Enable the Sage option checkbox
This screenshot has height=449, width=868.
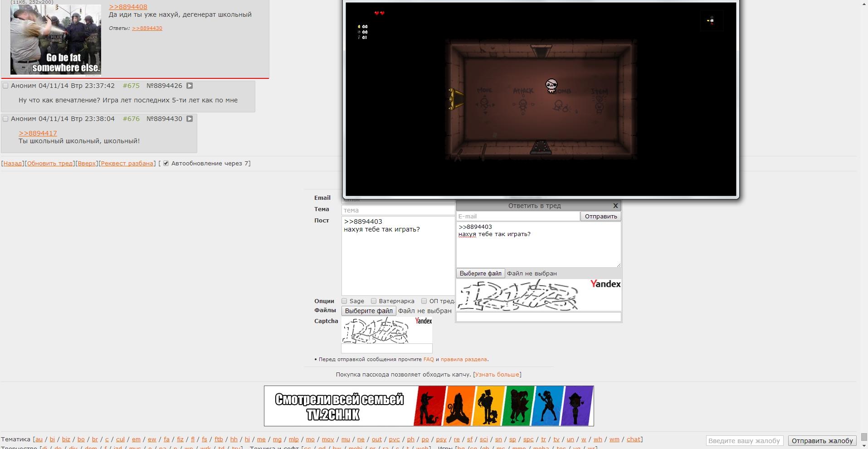click(x=344, y=301)
